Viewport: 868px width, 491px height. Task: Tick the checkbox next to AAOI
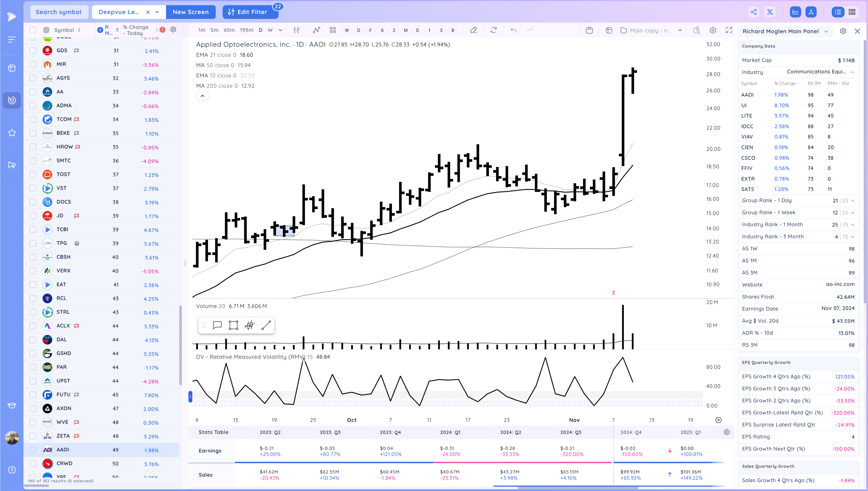[33, 450]
